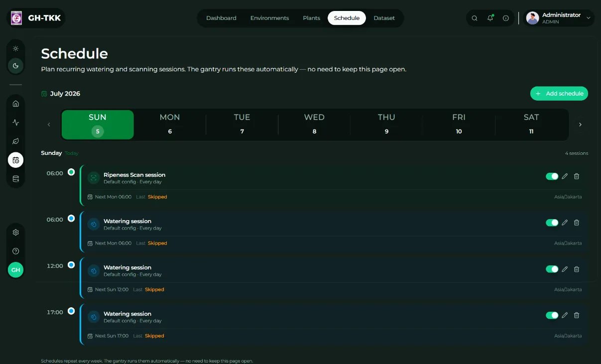Disable the 06:00 Watering session toggle
The height and width of the screenshot is (364, 601).
[552, 223]
